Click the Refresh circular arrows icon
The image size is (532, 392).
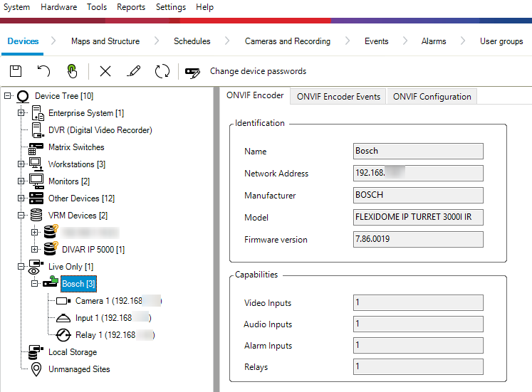coord(162,71)
